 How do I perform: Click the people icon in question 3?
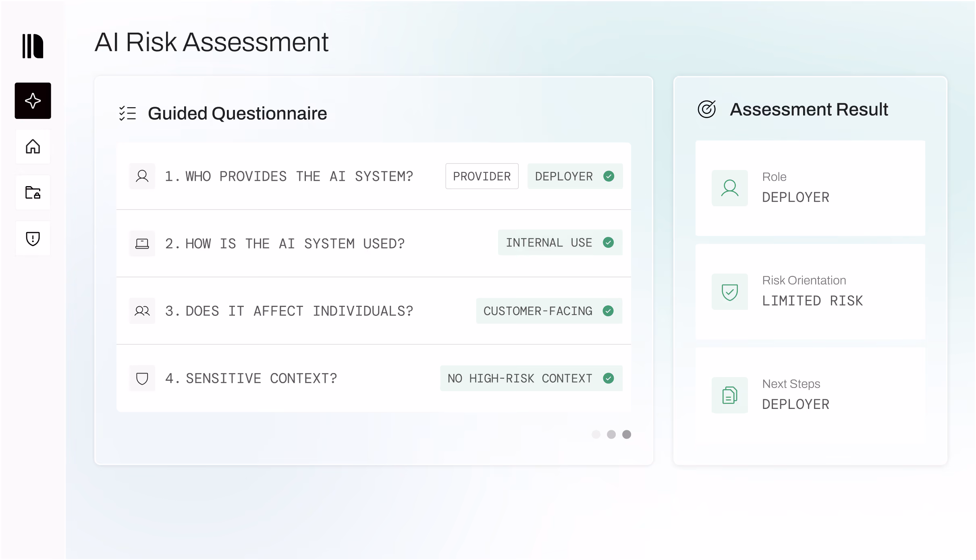[142, 311]
